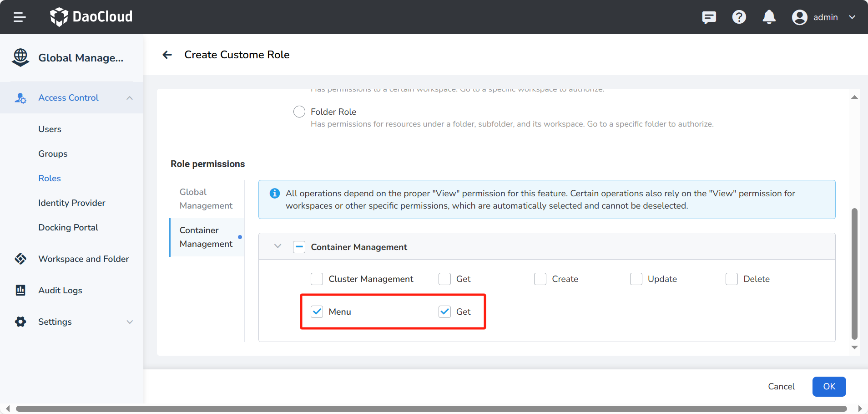Open the hamburger menu
The width and height of the screenshot is (868, 414).
pyautogui.click(x=19, y=17)
